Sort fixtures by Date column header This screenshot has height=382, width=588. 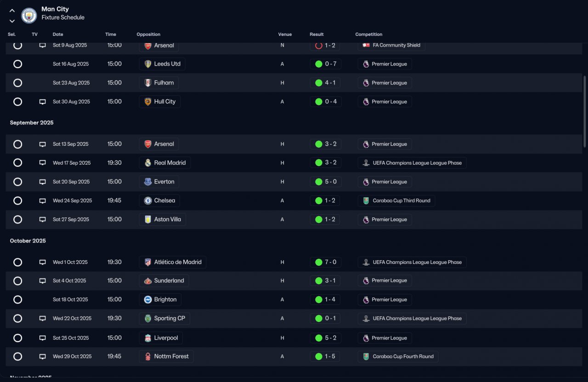point(58,34)
